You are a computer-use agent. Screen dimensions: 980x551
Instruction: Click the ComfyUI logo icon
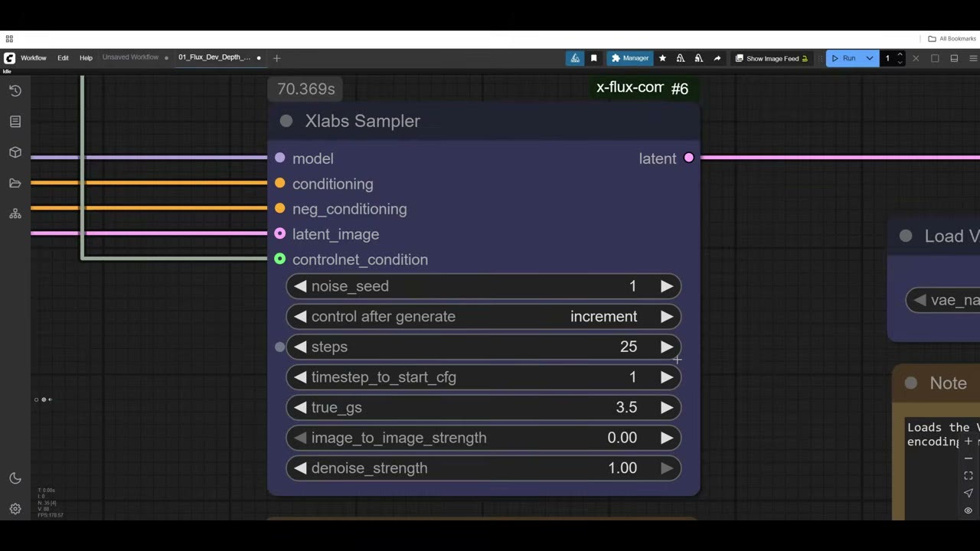pos(9,58)
